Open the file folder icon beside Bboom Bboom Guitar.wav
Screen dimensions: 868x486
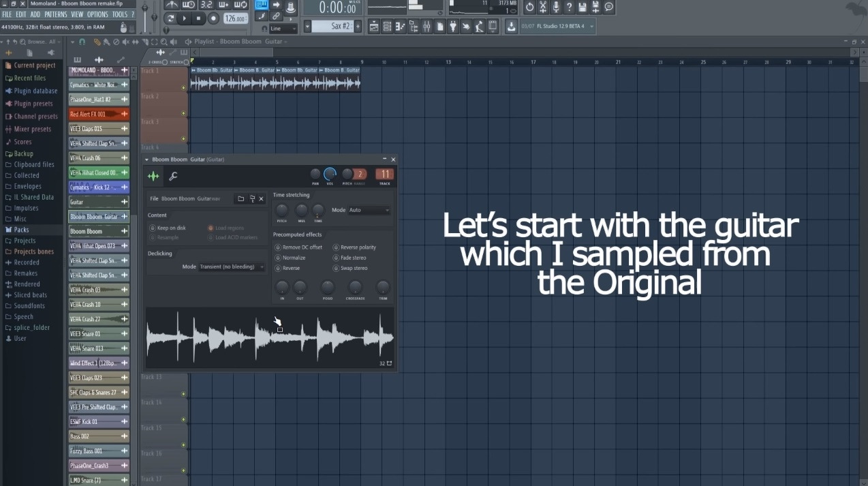241,199
